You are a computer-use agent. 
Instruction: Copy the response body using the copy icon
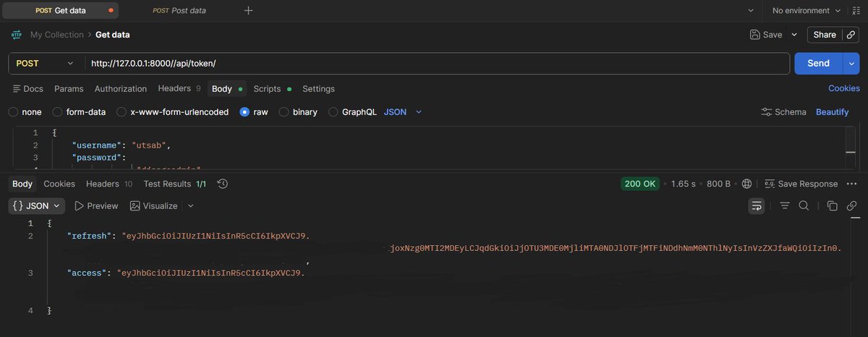833,206
